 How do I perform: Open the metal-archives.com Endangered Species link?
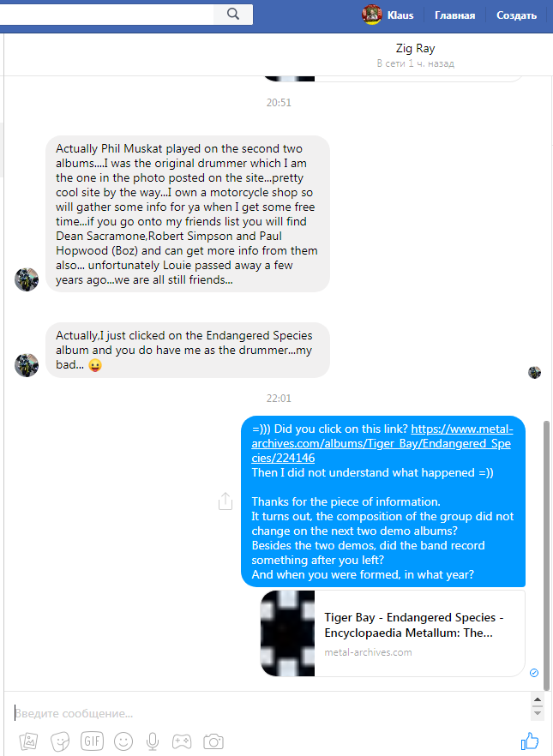[382, 443]
